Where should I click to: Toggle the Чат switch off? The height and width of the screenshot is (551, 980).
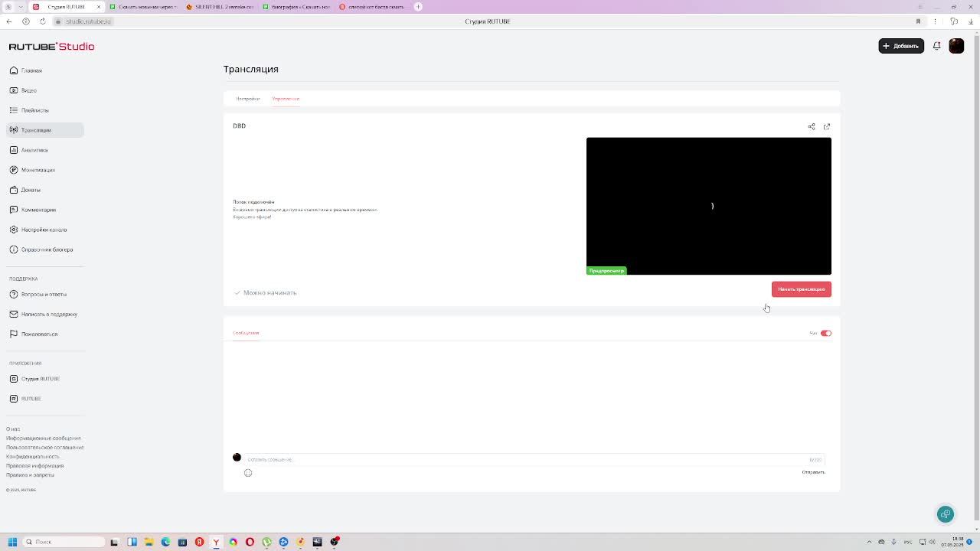click(826, 333)
